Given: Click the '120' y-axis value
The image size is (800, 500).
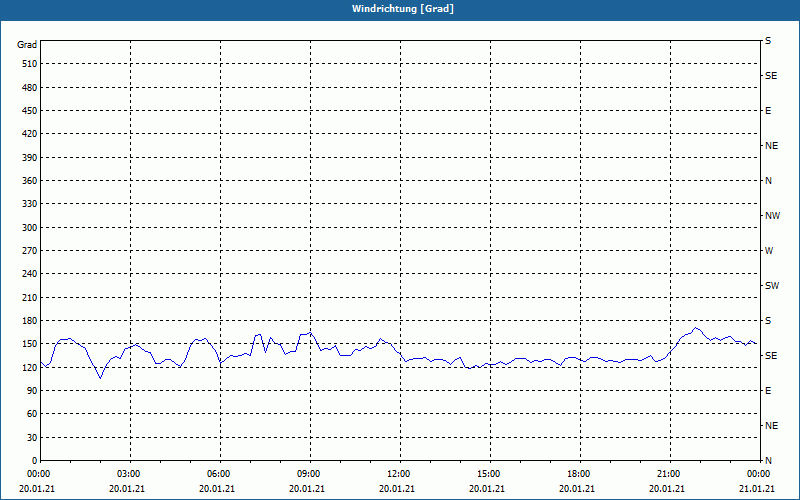Looking at the screenshot, I should (x=30, y=367).
